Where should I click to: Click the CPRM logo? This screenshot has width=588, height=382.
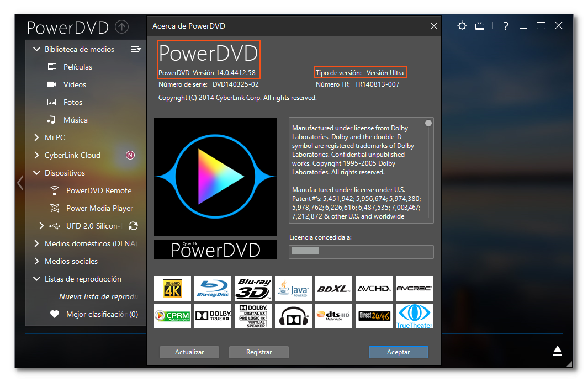pos(172,316)
